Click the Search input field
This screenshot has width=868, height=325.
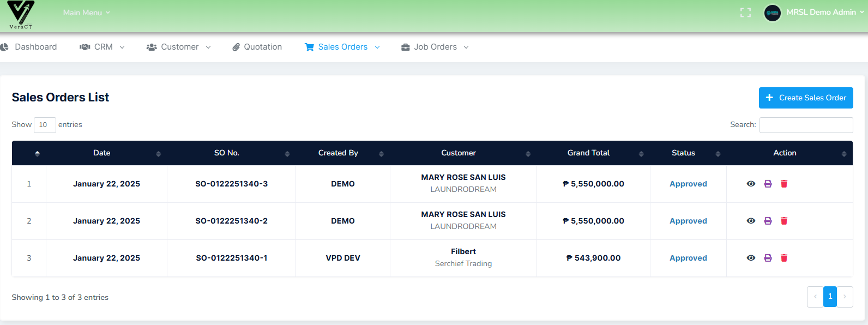coord(806,125)
